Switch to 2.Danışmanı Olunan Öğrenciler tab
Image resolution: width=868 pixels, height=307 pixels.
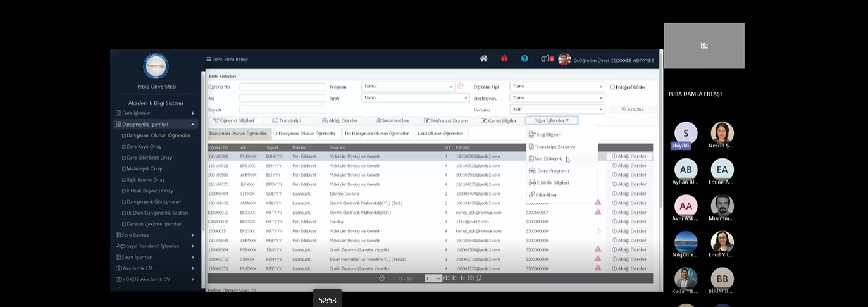click(306, 134)
